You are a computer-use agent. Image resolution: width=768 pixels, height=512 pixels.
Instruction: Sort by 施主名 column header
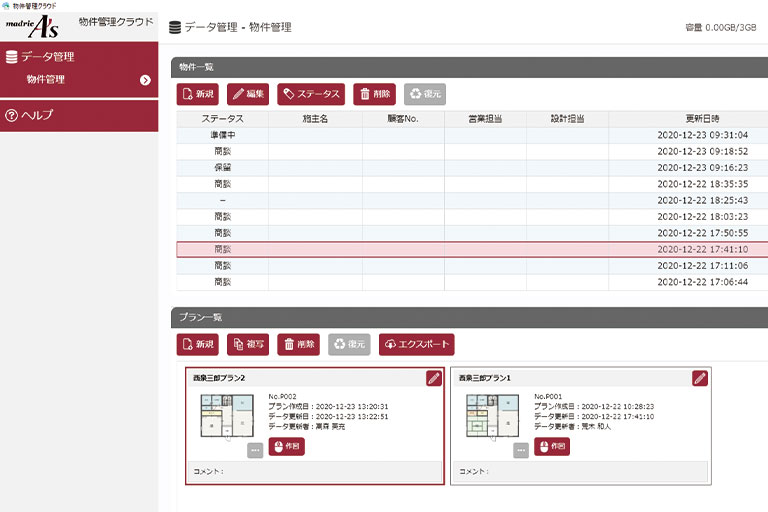point(315,119)
